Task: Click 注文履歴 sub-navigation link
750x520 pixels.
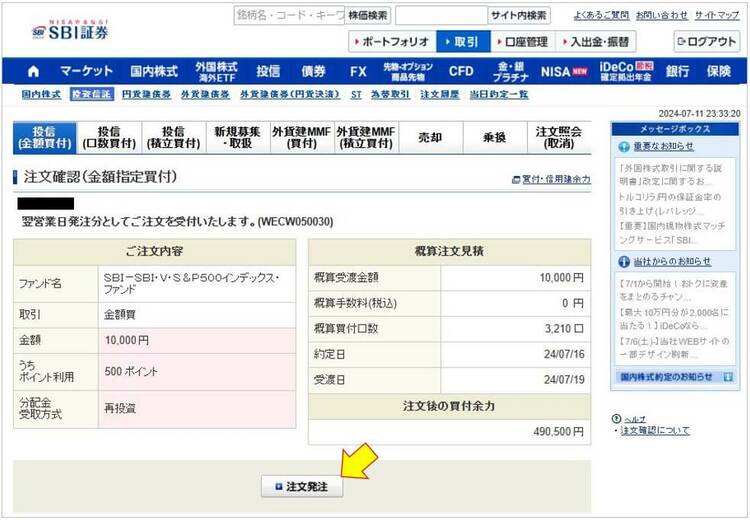Action: coord(440,94)
